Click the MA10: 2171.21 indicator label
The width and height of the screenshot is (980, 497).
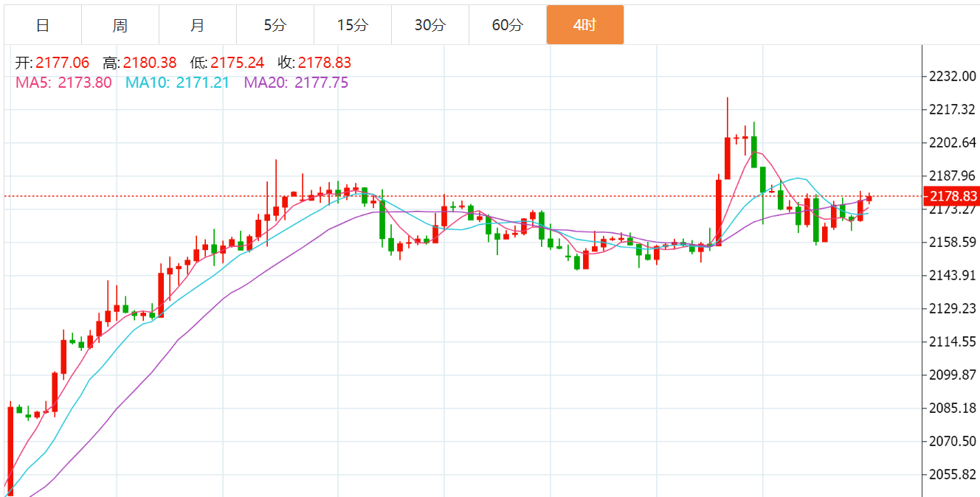tap(177, 83)
